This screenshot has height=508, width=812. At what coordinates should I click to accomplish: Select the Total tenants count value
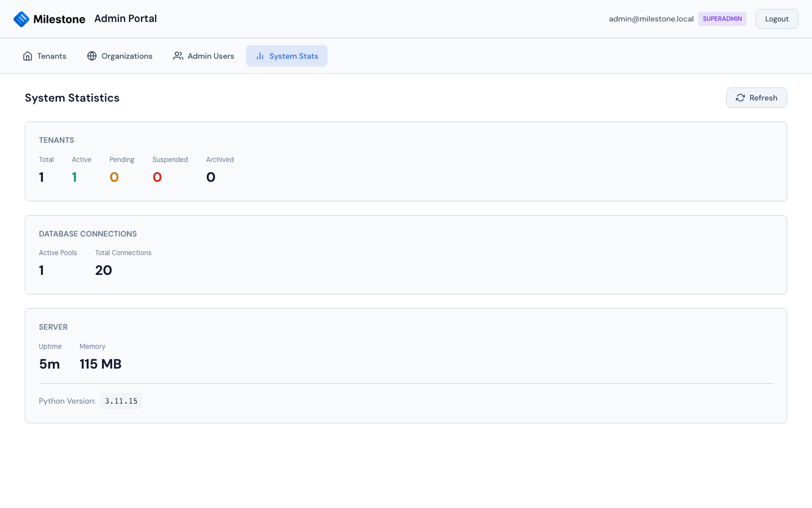(41, 177)
